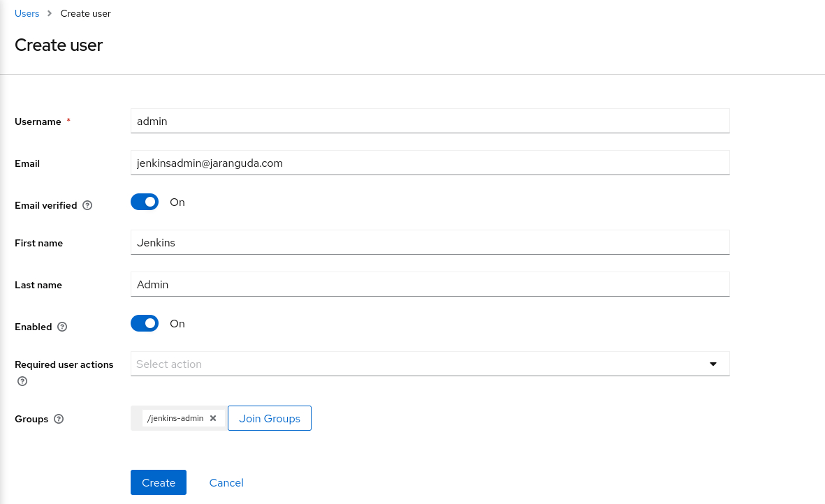Screen dimensions: 825x504
Task: Click the Email field with jenkinsadmin@jaranguda.com
Action: [x=430, y=163]
